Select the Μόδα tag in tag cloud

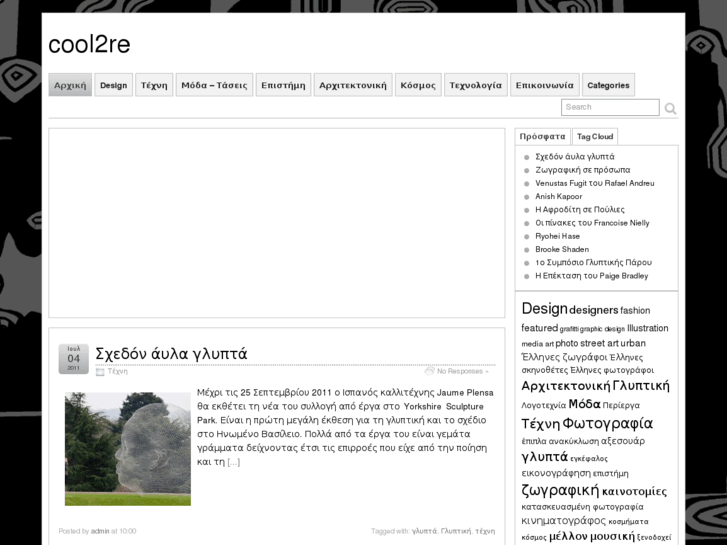(585, 404)
